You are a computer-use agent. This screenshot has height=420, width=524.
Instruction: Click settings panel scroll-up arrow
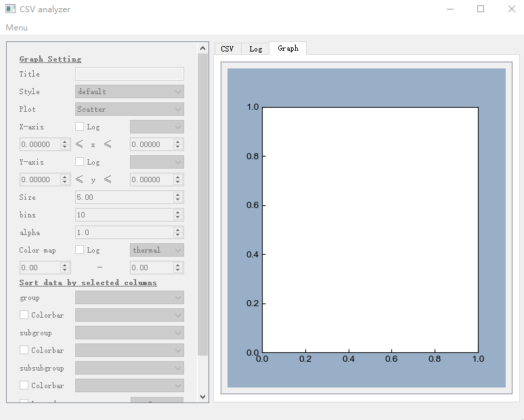point(202,48)
